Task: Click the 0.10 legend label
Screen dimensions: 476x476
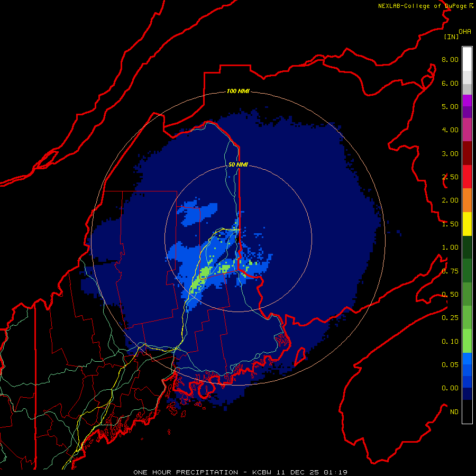Action: click(x=450, y=342)
